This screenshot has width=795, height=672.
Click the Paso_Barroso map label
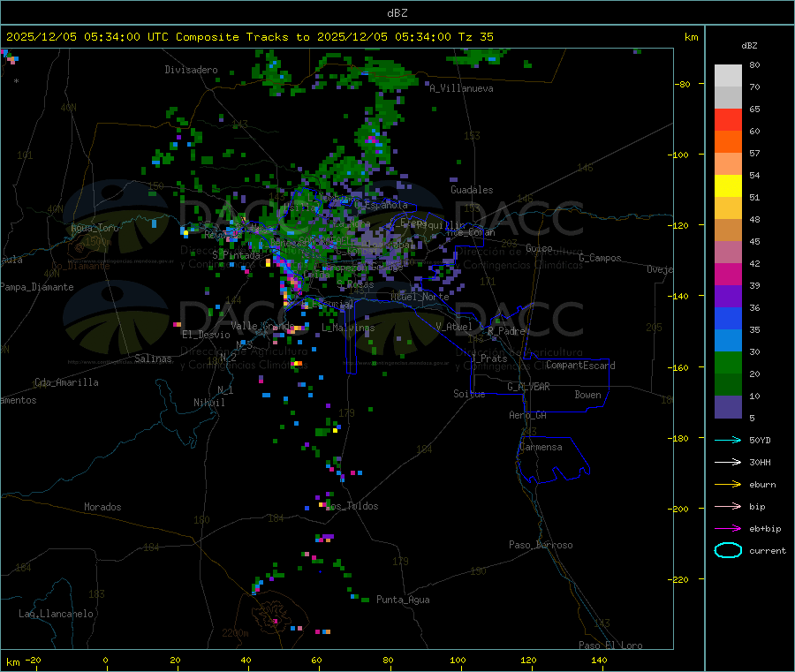pyautogui.click(x=541, y=545)
